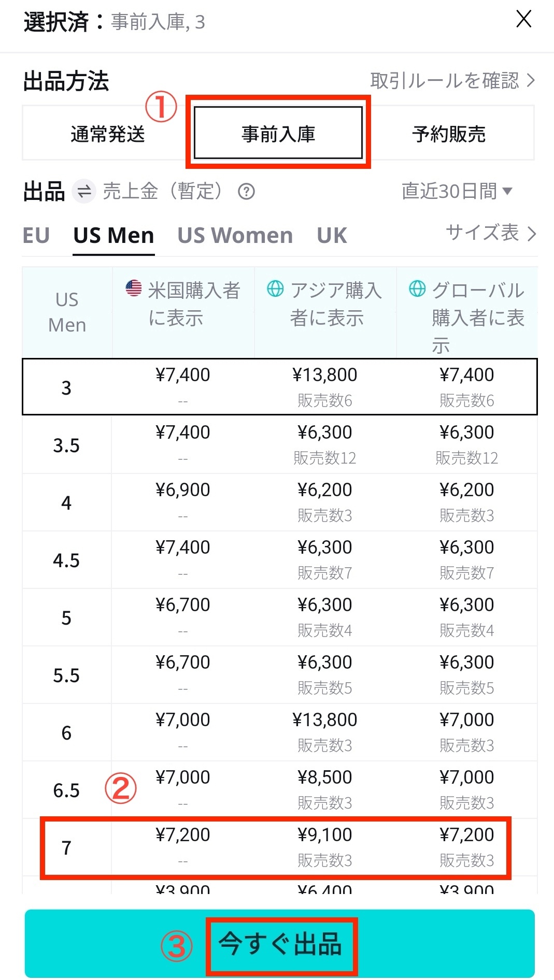The height and width of the screenshot is (980, 554).
Task: Click the US flag icon in header
Action: click(x=134, y=288)
